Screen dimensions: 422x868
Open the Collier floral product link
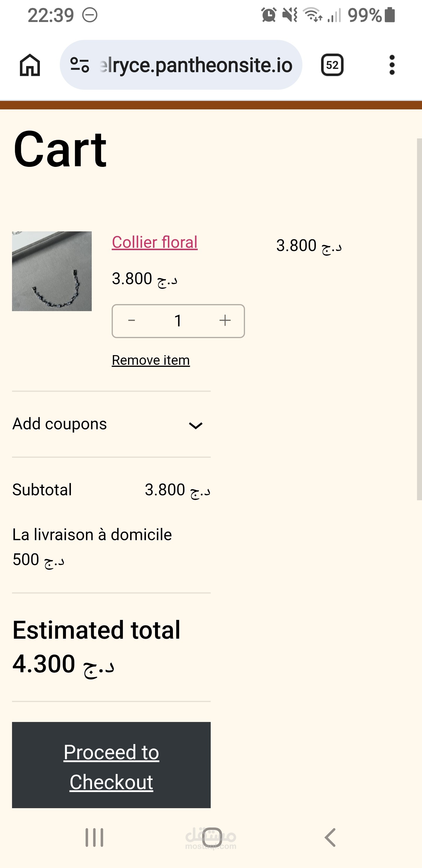click(155, 242)
